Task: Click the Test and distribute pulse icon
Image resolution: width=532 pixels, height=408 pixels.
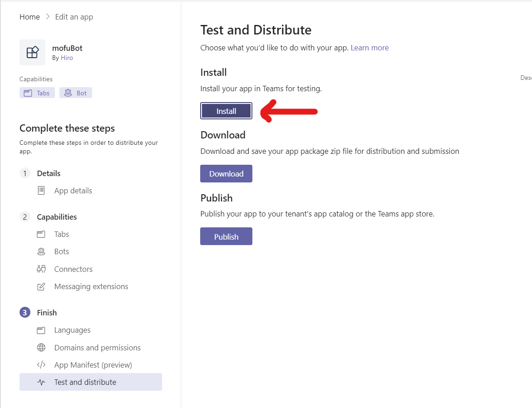Action: [x=41, y=382]
